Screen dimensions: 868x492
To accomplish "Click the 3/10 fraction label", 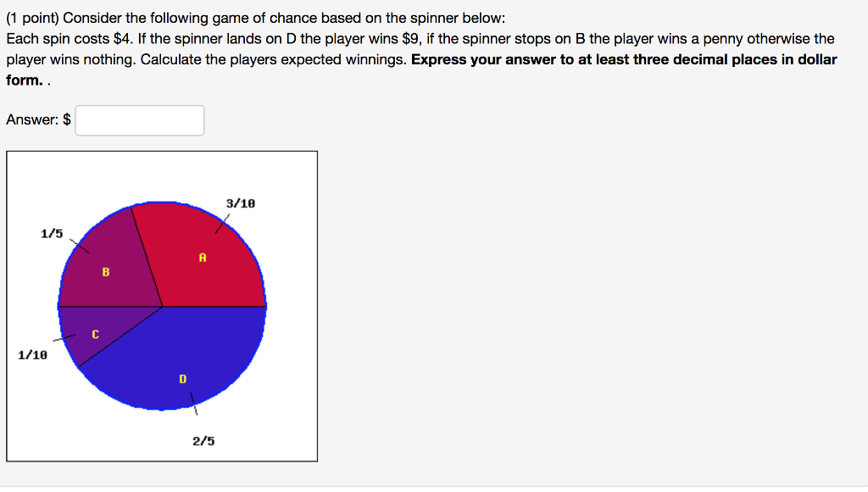I will (240, 203).
